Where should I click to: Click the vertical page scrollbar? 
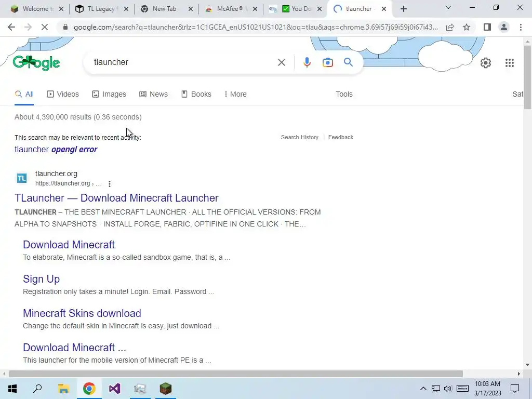(x=527, y=78)
